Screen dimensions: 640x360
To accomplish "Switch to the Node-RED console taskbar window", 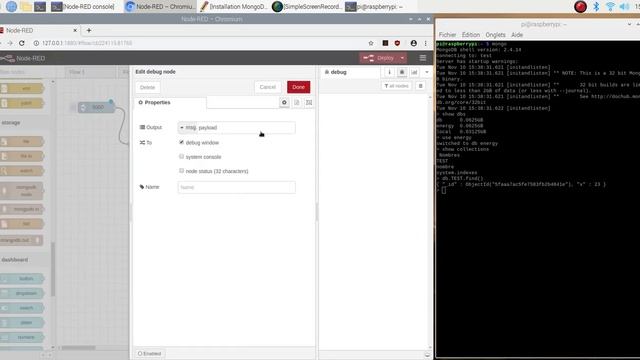I will tap(83, 7).
